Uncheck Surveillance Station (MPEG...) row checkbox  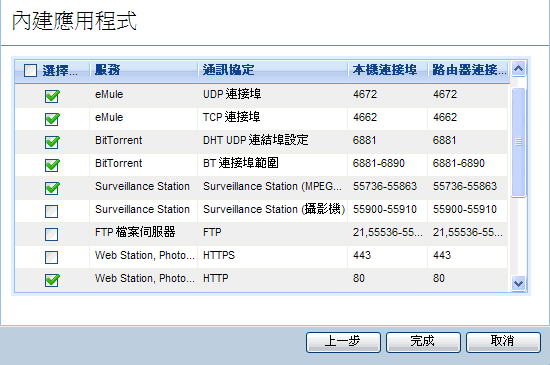coord(52,188)
